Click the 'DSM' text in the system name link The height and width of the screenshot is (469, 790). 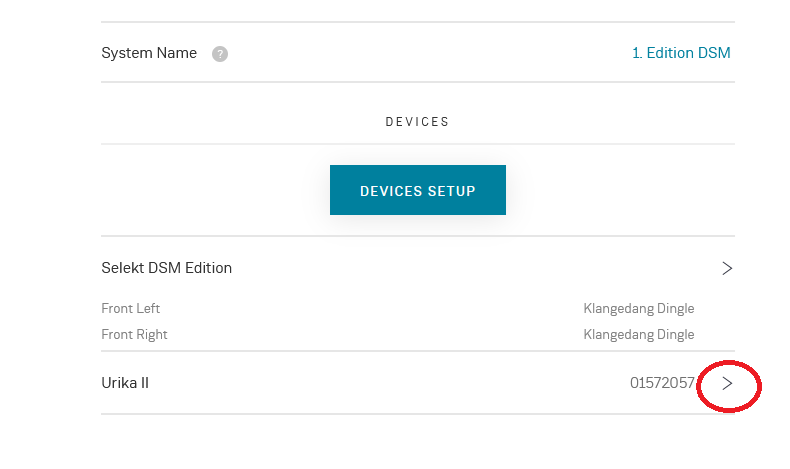click(715, 53)
